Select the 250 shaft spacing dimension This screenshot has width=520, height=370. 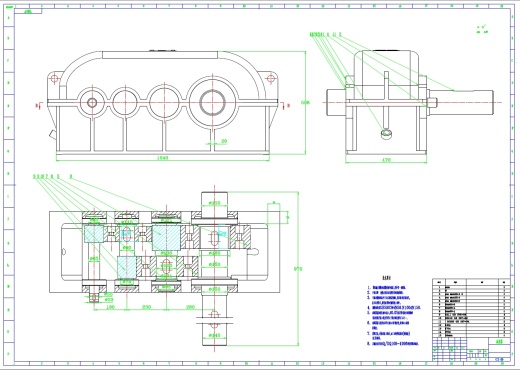147,307
